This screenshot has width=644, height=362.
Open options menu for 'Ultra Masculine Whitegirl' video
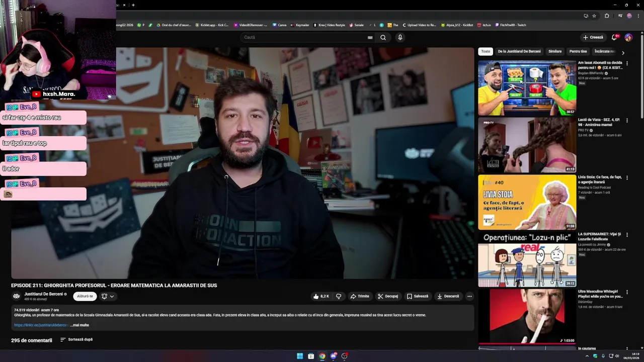tap(627, 292)
